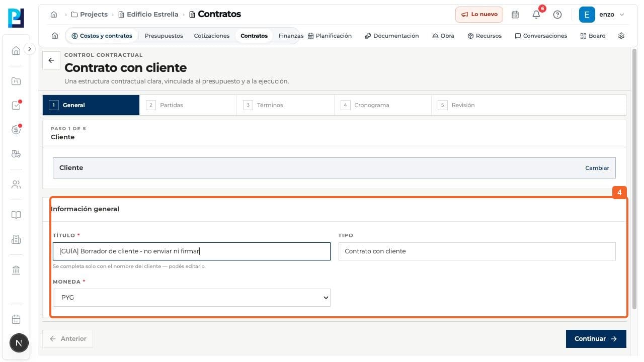Click the Título input field

[192, 251]
